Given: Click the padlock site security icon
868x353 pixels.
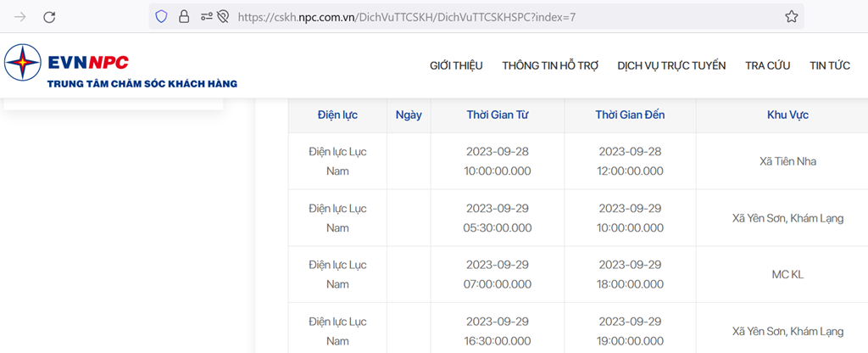Looking at the screenshot, I should pyautogui.click(x=184, y=17).
